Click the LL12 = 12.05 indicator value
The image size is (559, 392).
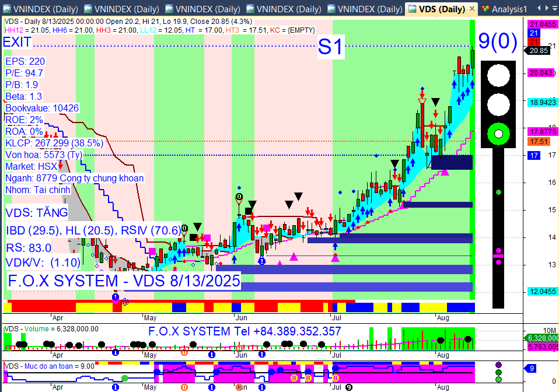pos(161,30)
